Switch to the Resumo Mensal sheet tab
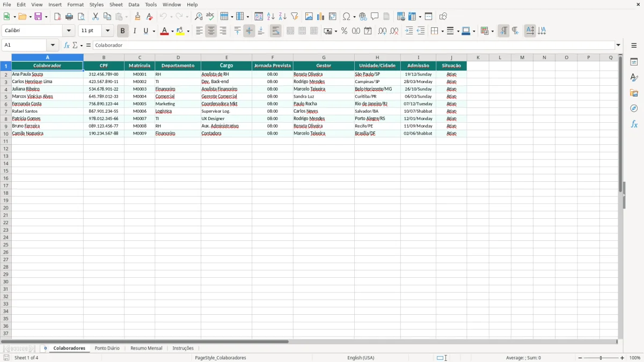 (x=146, y=348)
